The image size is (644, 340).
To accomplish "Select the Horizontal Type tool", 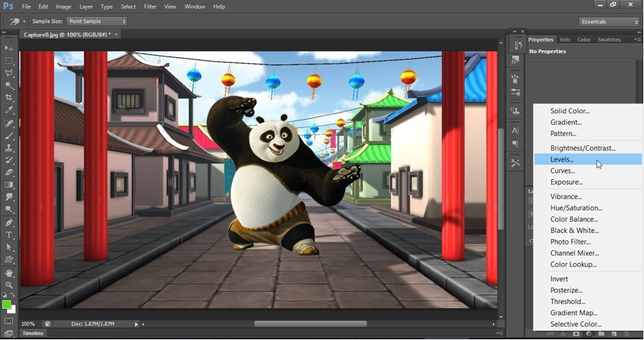I will point(9,235).
